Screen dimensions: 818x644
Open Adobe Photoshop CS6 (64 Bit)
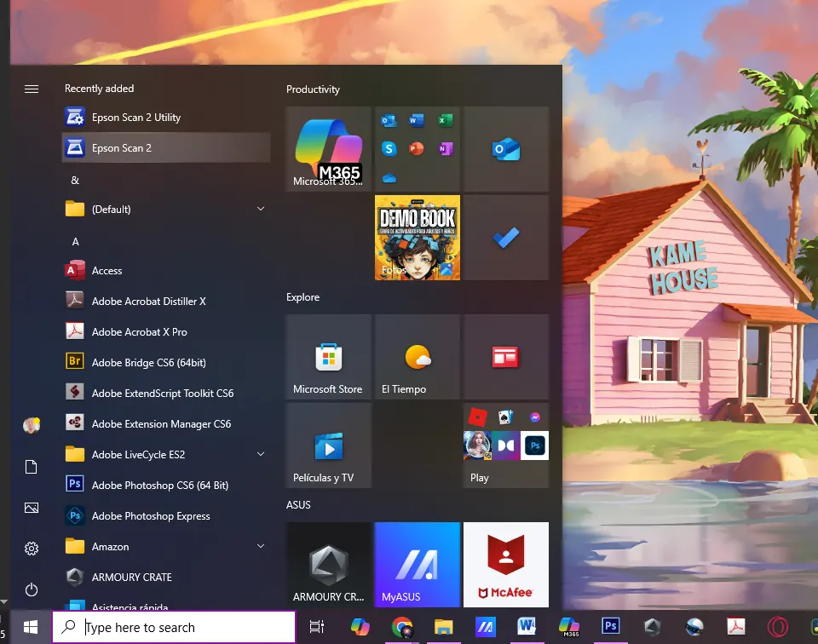(166, 486)
